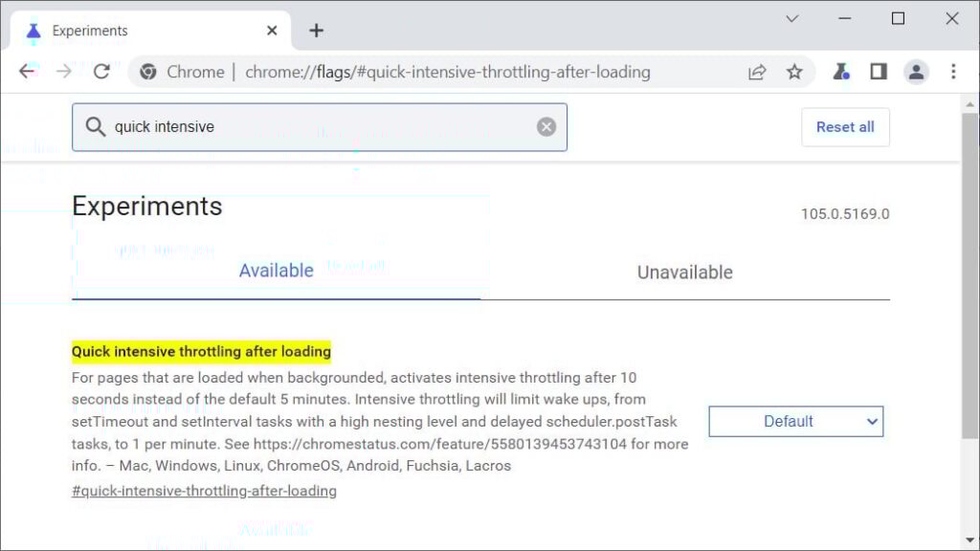Click the back navigation arrow
Viewport: 980px width, 551px height.
pyautogui.click(x=26, y=71)
